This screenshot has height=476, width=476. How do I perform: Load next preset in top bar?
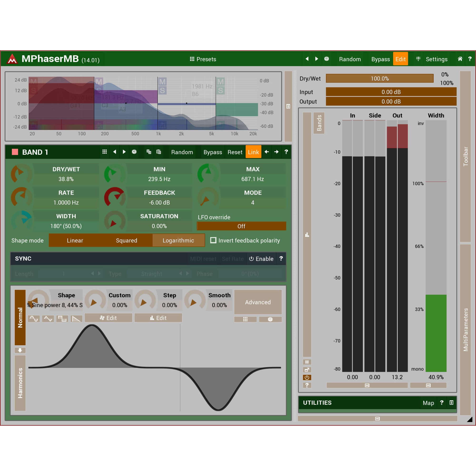[x=317, y=59]
